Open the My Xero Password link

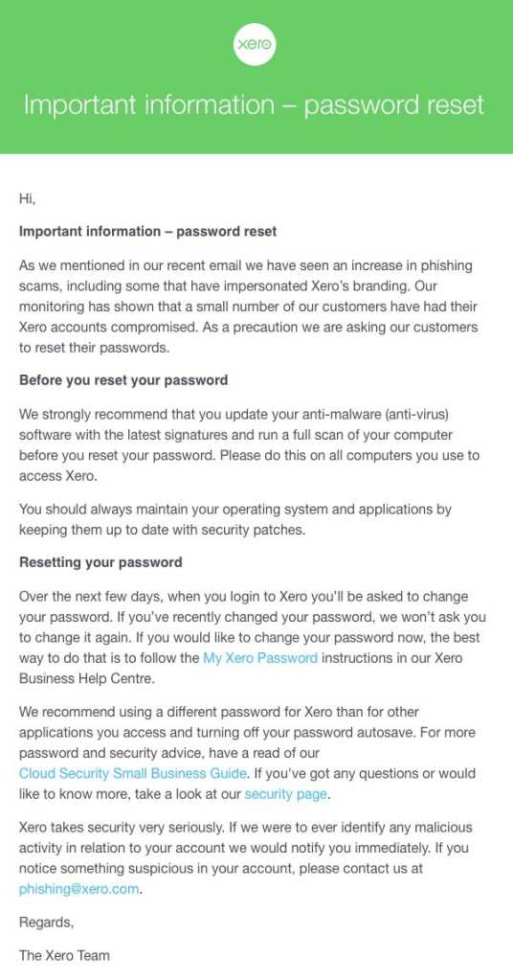[x=260, y=658]
